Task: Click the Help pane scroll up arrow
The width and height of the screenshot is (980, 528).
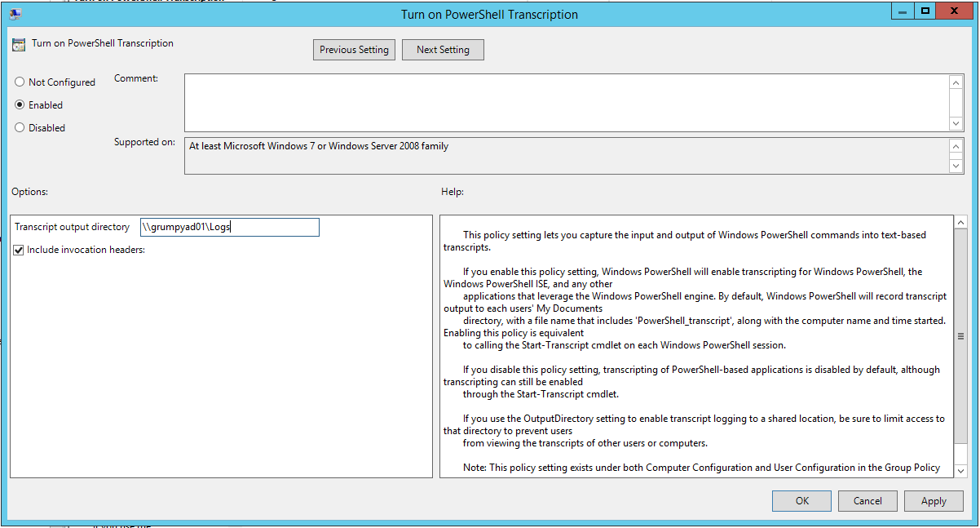Action: point(960,223)
